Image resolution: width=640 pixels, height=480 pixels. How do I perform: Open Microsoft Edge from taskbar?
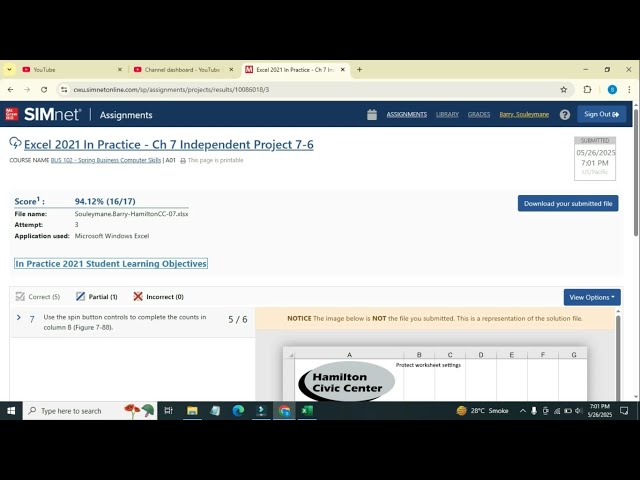[x=238, y=411]
